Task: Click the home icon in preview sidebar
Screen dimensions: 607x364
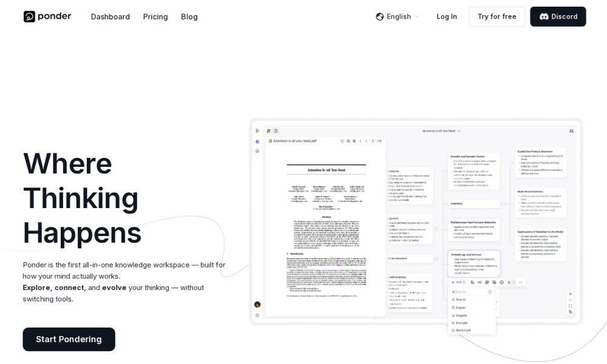Action: (257, 150)
